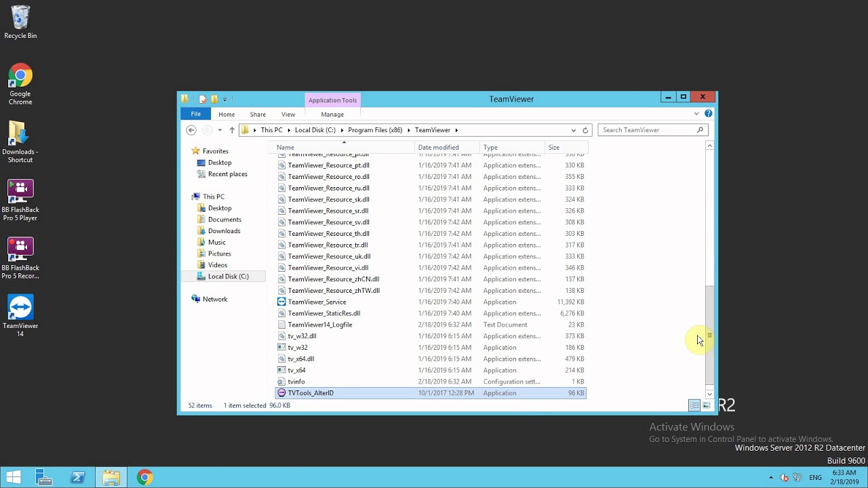The height and width of the screenshot is (488, 868).
Task: Click the Properties quick access toolbar icon
Action: [x=202, y=99]
